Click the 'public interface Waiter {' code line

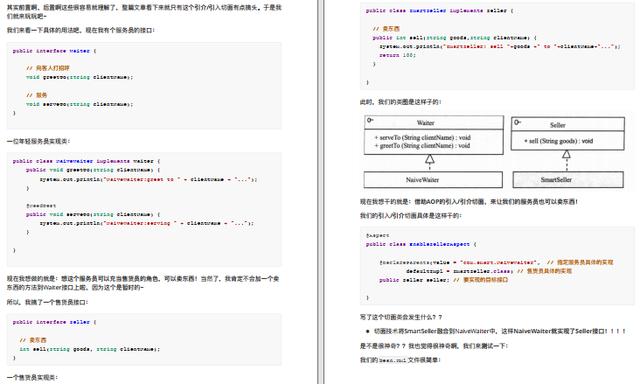point(54,51)
